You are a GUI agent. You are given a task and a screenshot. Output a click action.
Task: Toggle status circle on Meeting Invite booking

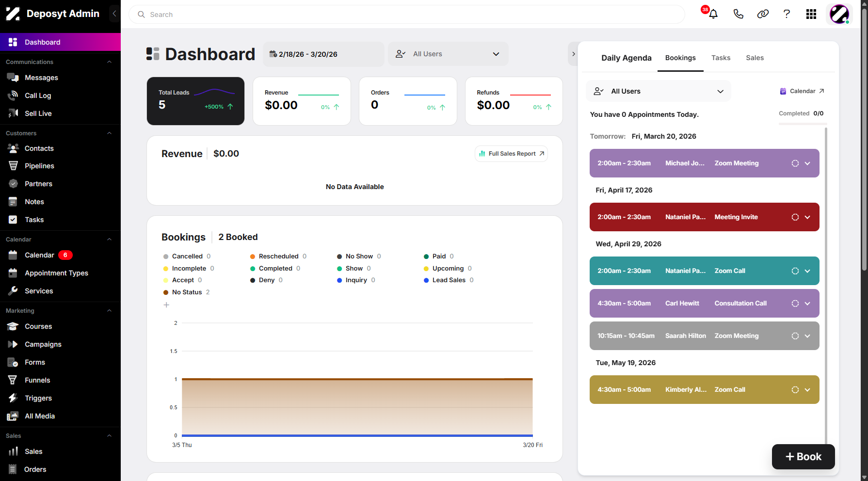(795, 217)
